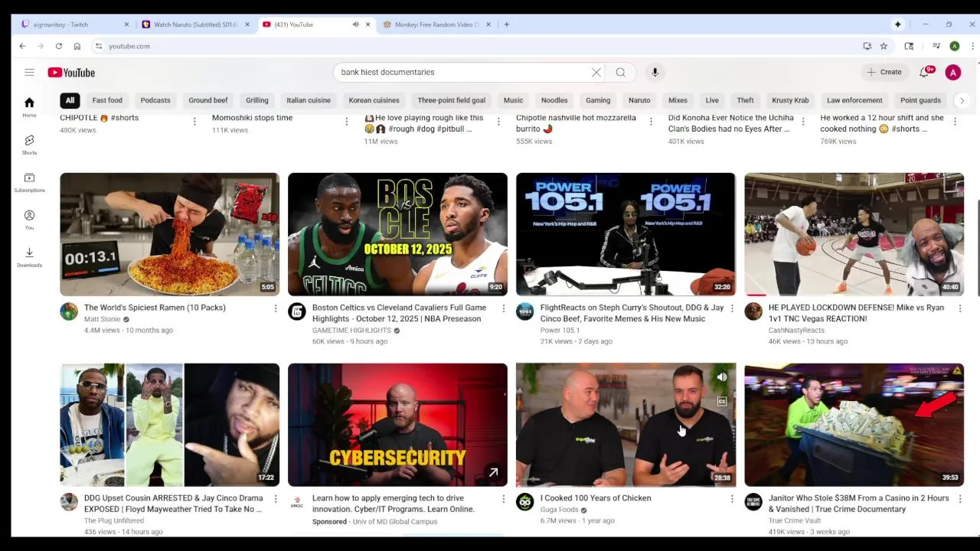Open Subscriptions in sidebar
The height and width of the screenshot is (551, 980).
tap(29, 182)
